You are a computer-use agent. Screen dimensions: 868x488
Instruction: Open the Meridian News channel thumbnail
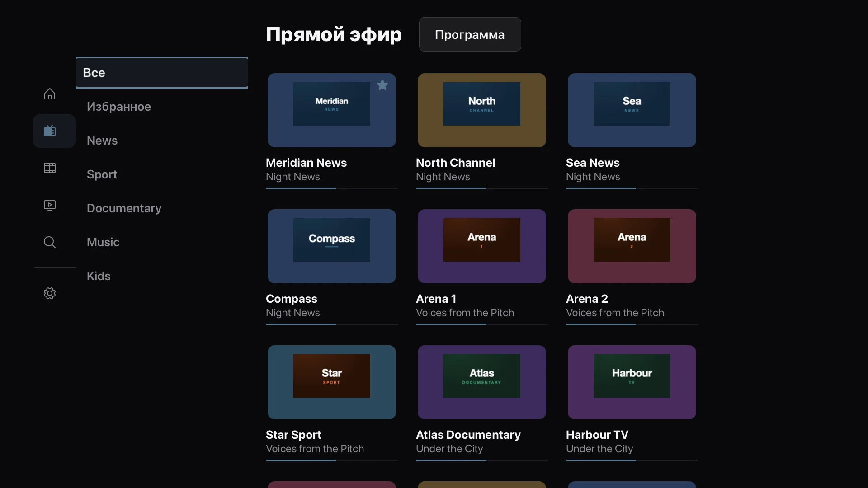[x=332, y=110]
